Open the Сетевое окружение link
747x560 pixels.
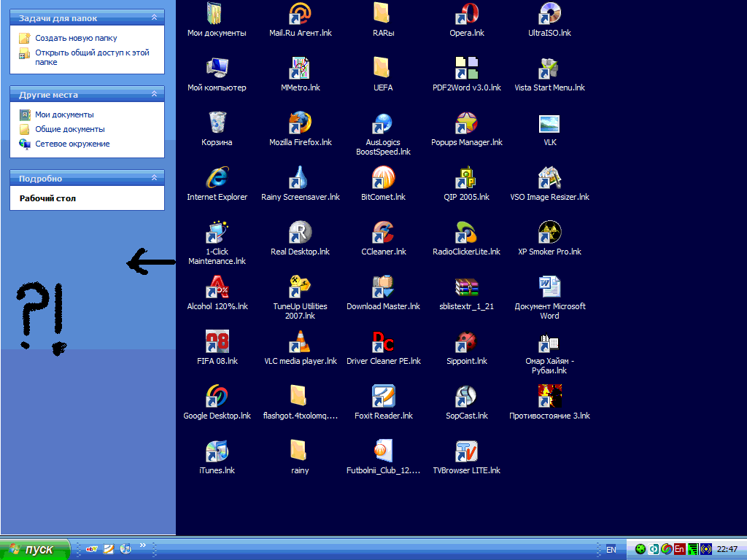[x=72, y=144]
